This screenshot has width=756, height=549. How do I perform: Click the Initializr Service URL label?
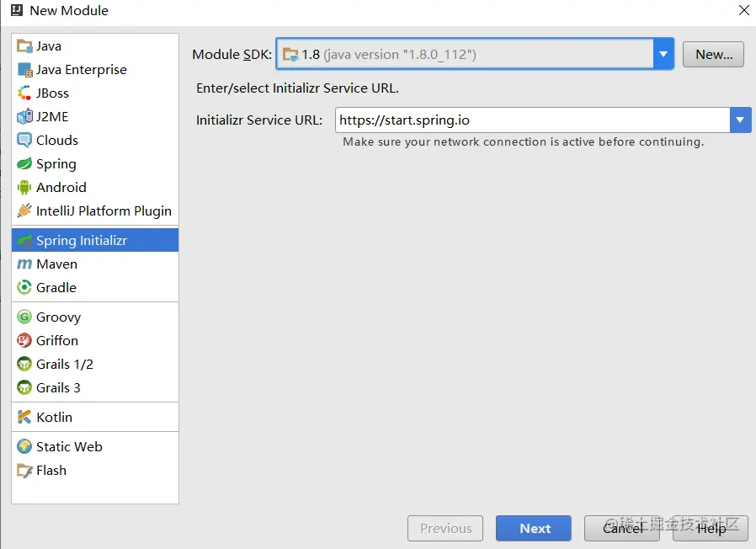pos(259,120)
